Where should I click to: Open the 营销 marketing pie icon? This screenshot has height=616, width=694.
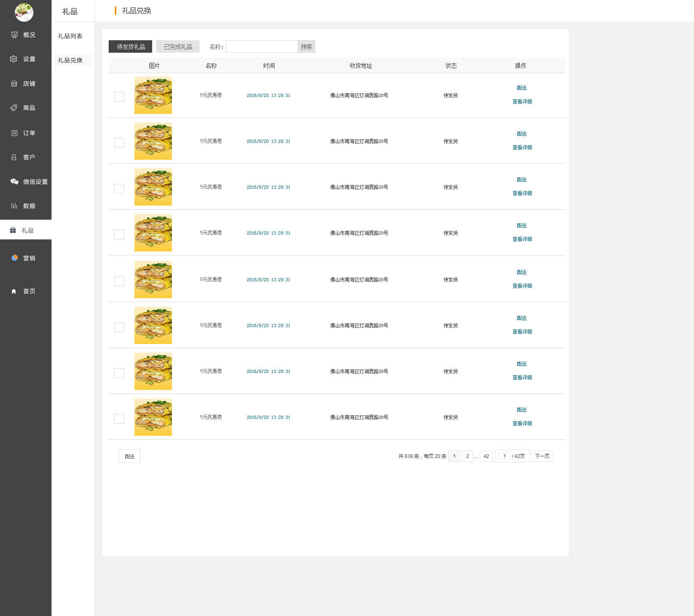point(14,258)
